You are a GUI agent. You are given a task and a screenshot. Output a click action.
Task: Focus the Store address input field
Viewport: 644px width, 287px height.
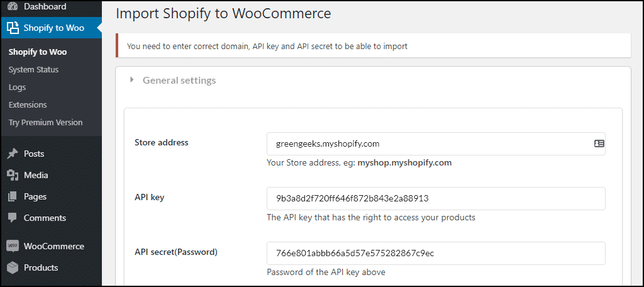pyautogui.click(x=428, y=143)
